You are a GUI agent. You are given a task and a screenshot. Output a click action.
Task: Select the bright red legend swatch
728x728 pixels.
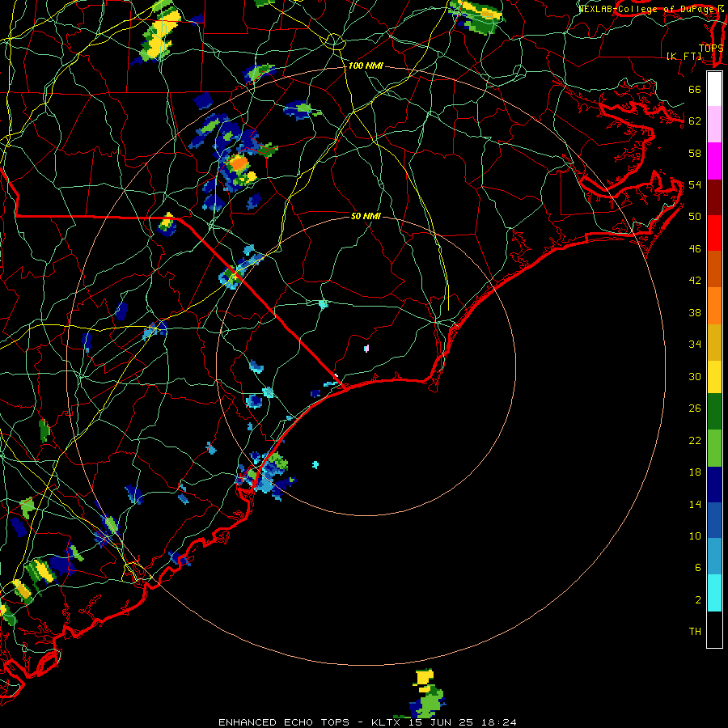tap(714, 233)
